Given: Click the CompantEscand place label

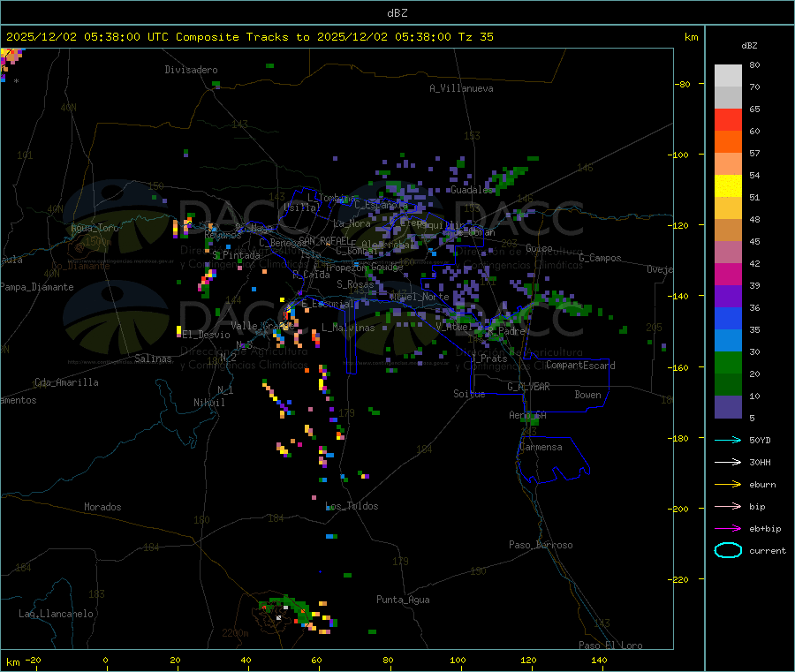Looking at the screenshot, I should click(580, 366).
